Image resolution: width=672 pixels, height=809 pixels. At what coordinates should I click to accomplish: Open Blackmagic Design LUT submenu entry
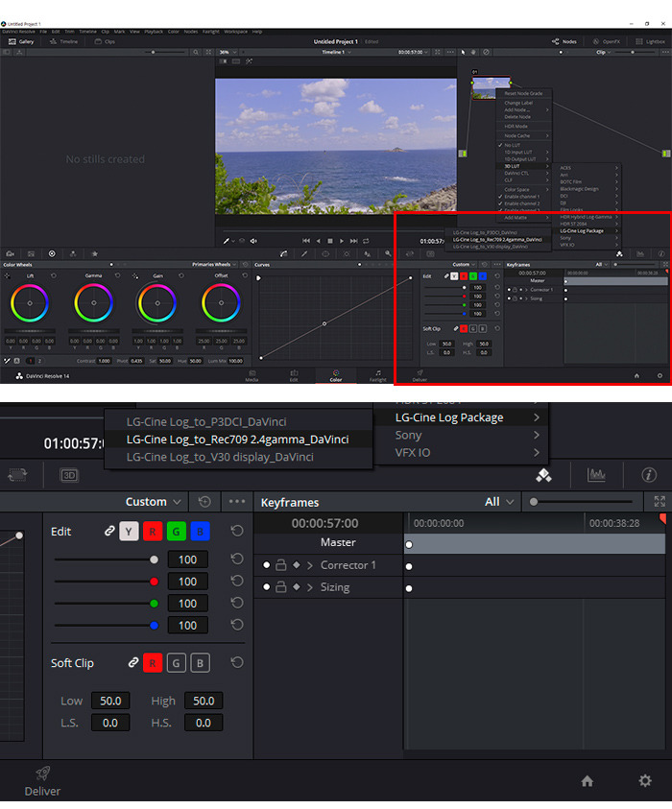pos(587,189)
